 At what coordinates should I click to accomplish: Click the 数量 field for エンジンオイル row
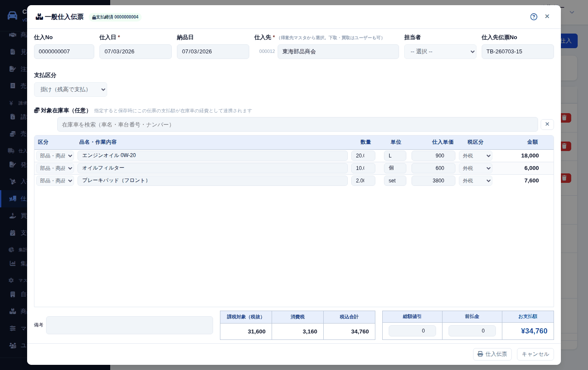tap(363, 156)
